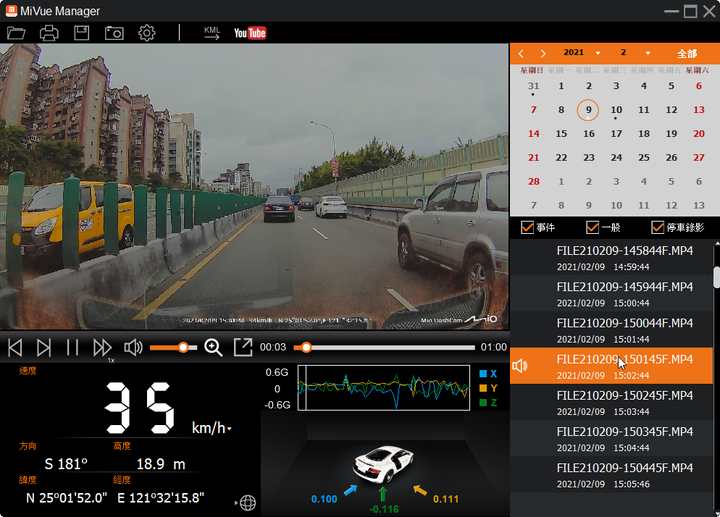The height and width of the screenshot is (517, 720).
Task: Select calendar date 22
Action: pyautogui.click(x=561, y=157)
